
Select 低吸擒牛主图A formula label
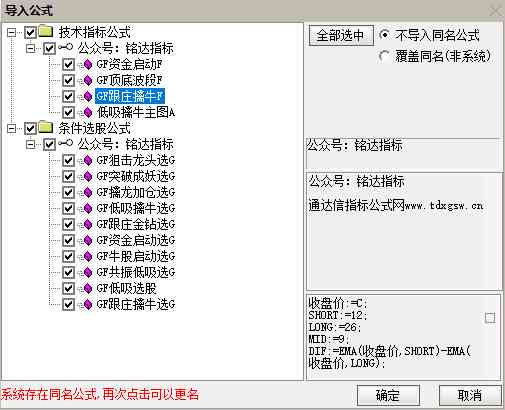pos(136,112)
